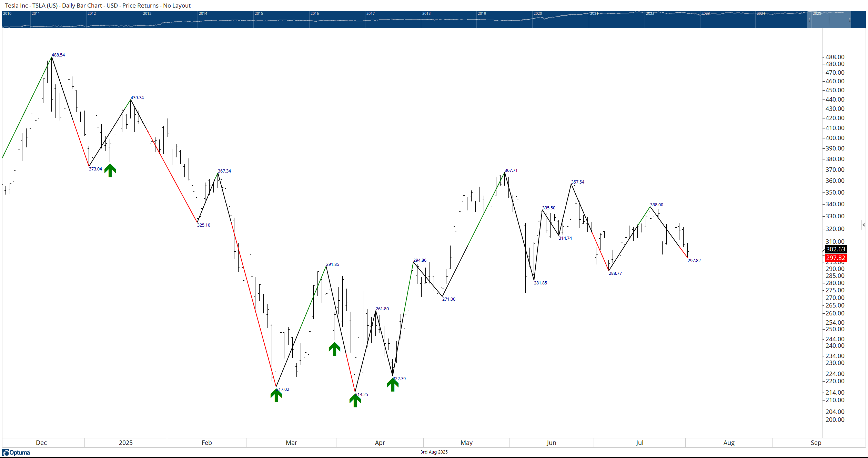Click the 367.71 swing high label
This screenshot has height=458, width=868.
(x=511, y=170)
